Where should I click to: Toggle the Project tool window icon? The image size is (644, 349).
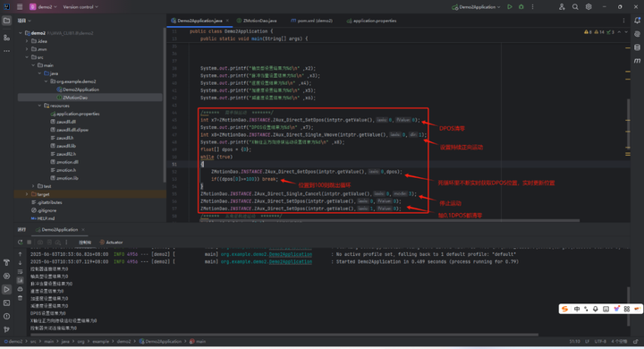coord(6,21)
